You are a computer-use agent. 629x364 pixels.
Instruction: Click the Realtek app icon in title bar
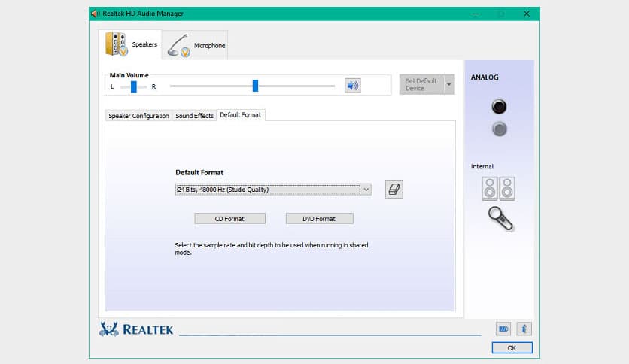coord(95,14)
